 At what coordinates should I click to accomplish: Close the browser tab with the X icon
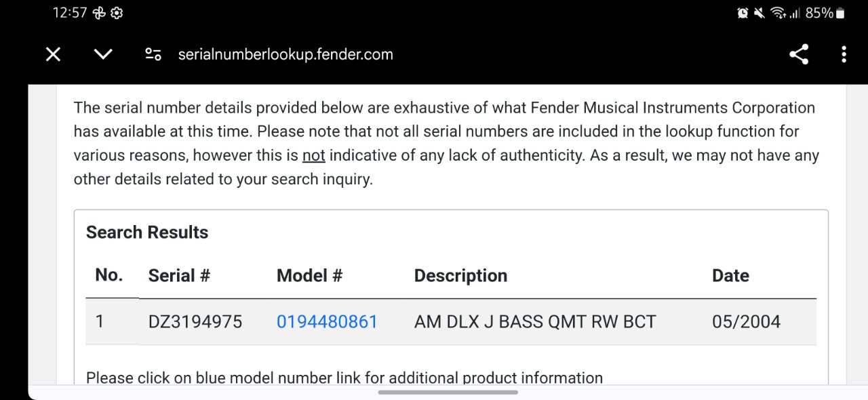[53, 54]
